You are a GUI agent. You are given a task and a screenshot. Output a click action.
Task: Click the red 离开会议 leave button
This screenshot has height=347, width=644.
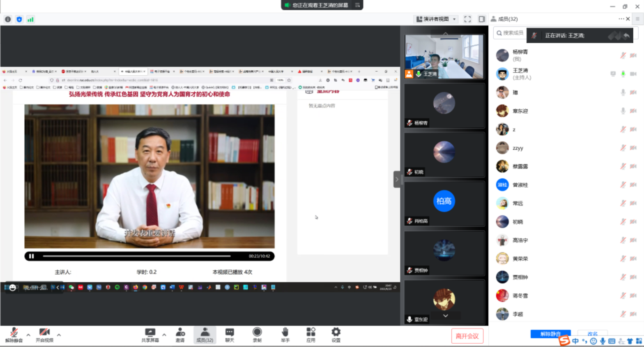[467, 336]
